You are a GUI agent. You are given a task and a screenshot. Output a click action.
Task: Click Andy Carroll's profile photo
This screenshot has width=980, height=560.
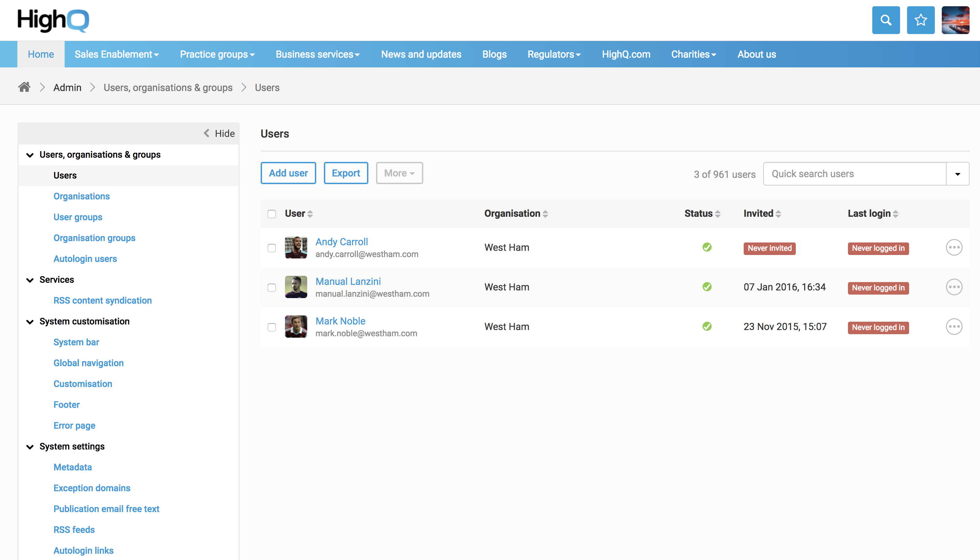(x=296, y=247)
